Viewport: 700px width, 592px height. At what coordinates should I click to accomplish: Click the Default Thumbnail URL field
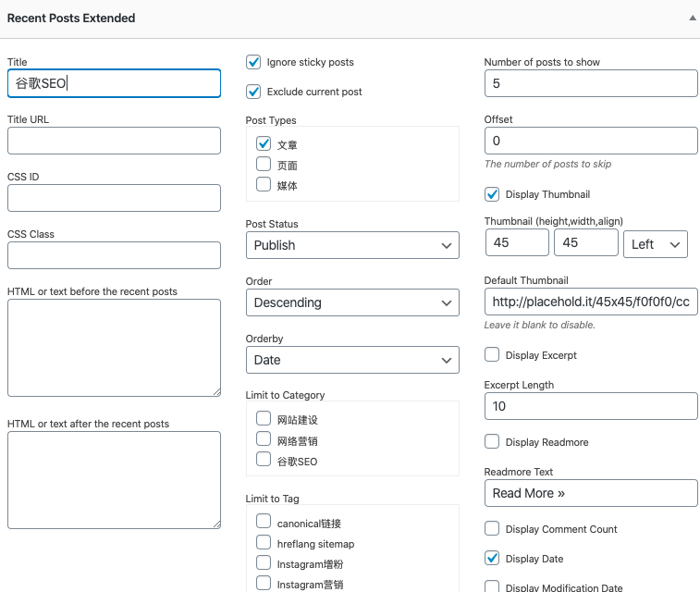(591, 302)
